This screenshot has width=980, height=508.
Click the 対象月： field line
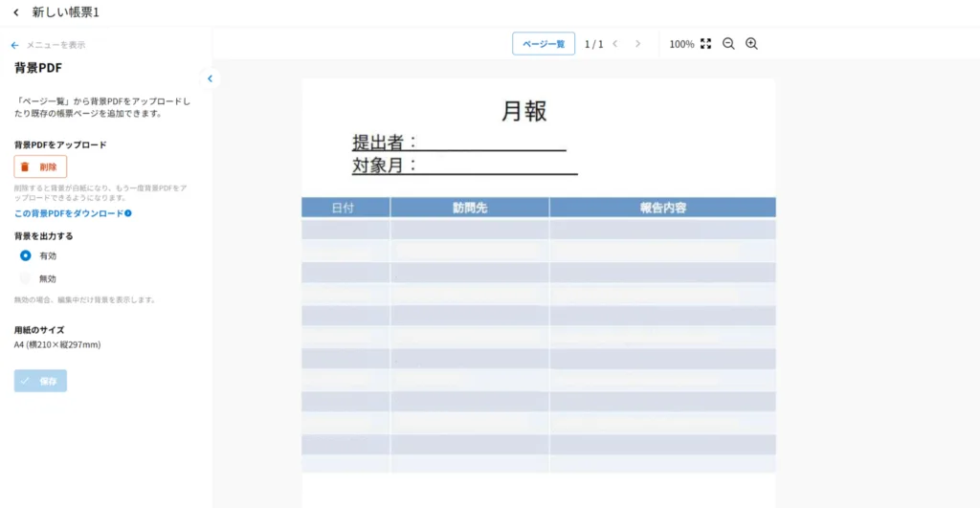point(464,166)
